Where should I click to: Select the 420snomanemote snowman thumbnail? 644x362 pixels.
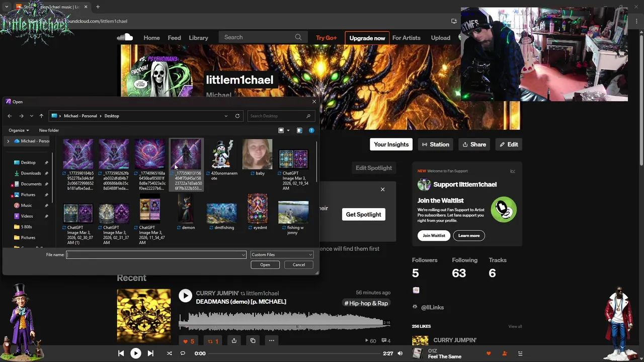222,154
